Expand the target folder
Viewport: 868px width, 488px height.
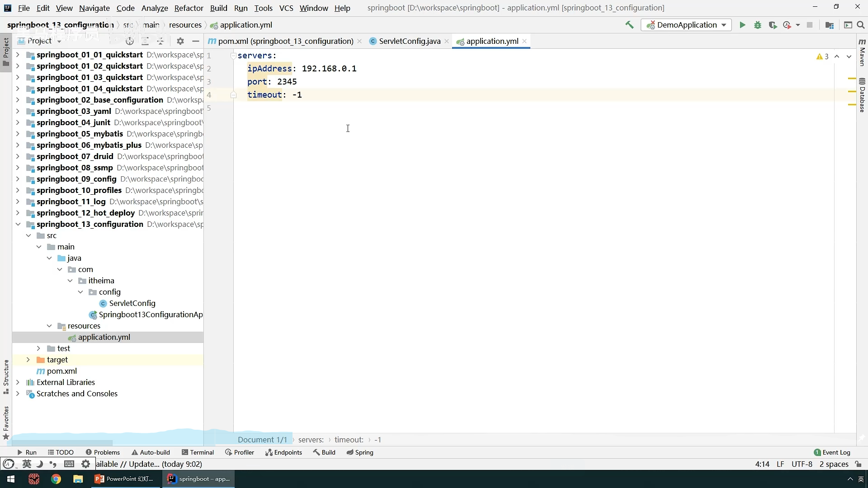(x=28, y=360)
